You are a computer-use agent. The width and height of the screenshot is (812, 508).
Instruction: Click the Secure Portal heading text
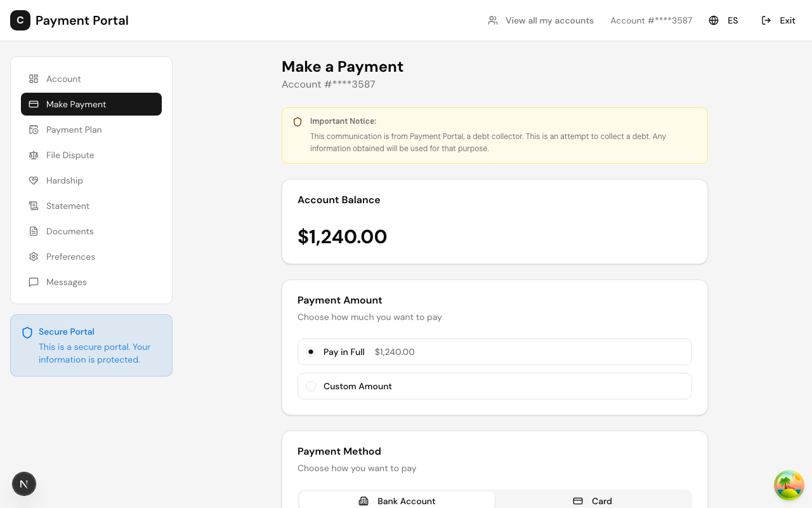(x=66, y=331)
